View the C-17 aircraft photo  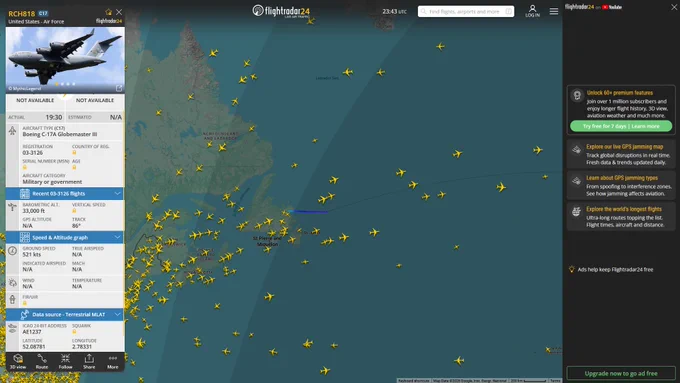(x=65, y=60)
